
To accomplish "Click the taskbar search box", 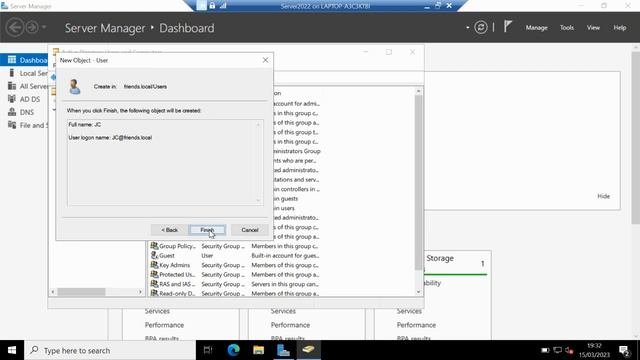I will tap(110, 350).
